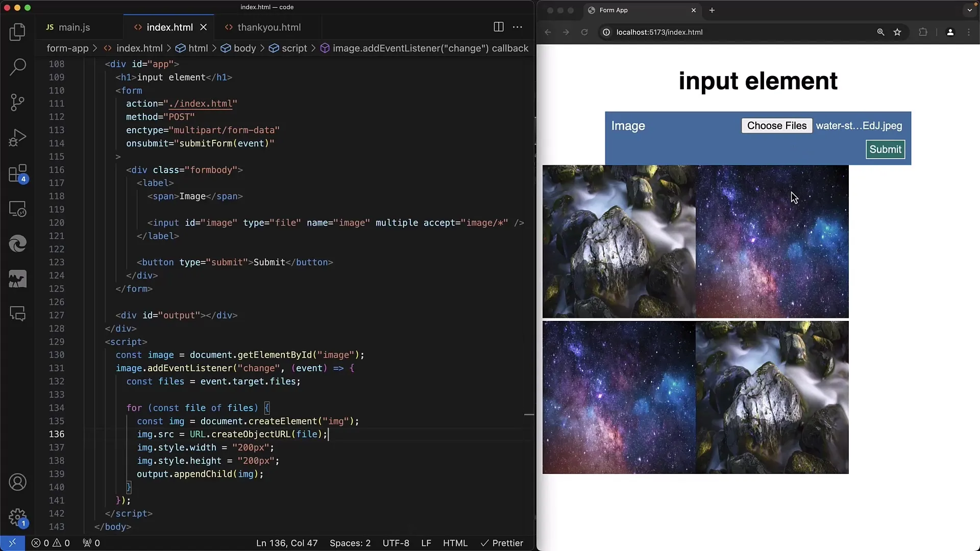
Task: Click the html breadcrumb segment
Action: click(x=192, y=48)
